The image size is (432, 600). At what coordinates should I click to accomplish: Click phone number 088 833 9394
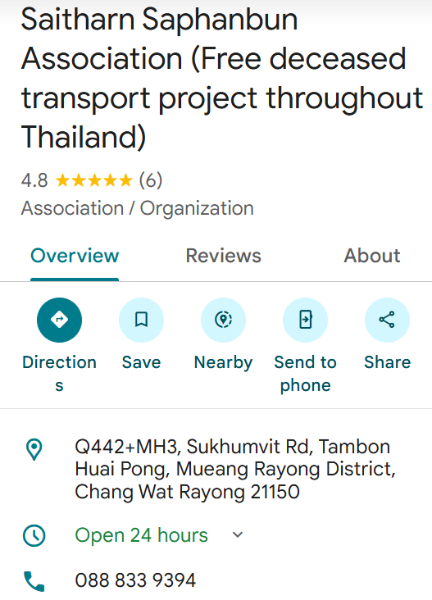tap(135, 580)
